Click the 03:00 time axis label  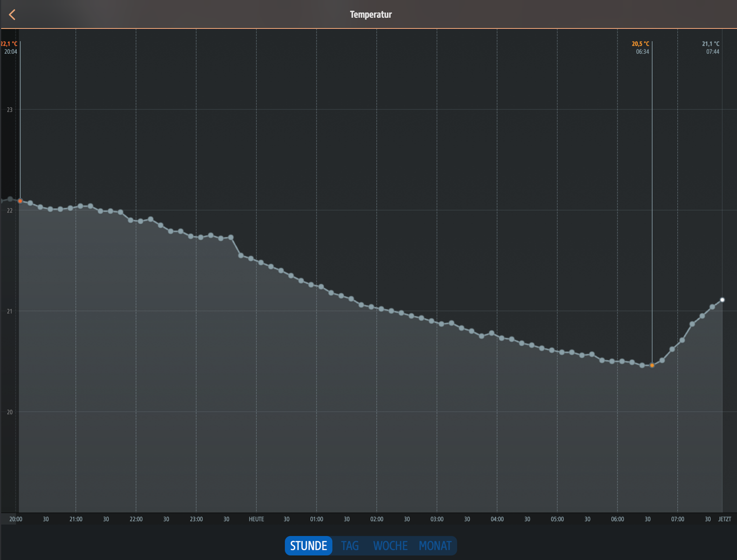pos(437,519)
